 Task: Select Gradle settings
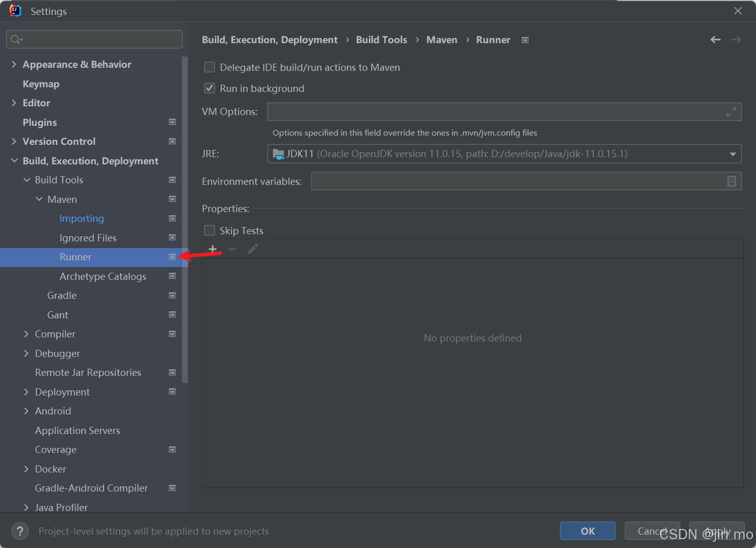pyautogui.click(x=62, y=295)
